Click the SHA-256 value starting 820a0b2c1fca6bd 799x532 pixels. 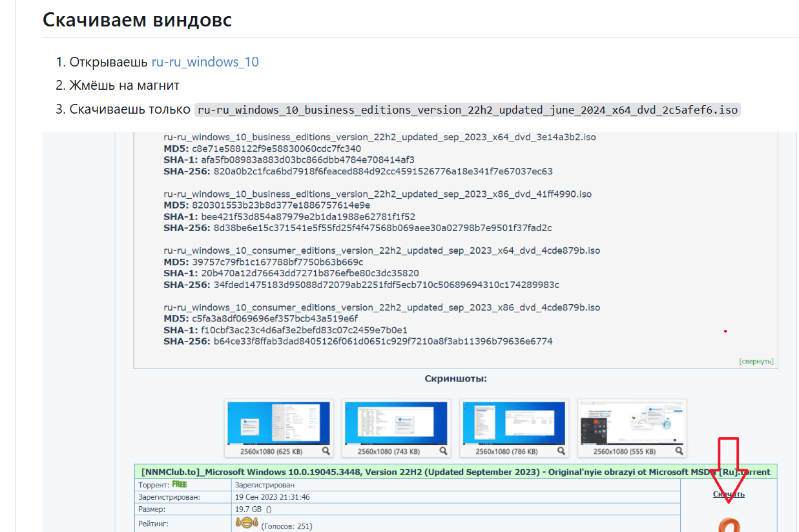click(383, 171)
